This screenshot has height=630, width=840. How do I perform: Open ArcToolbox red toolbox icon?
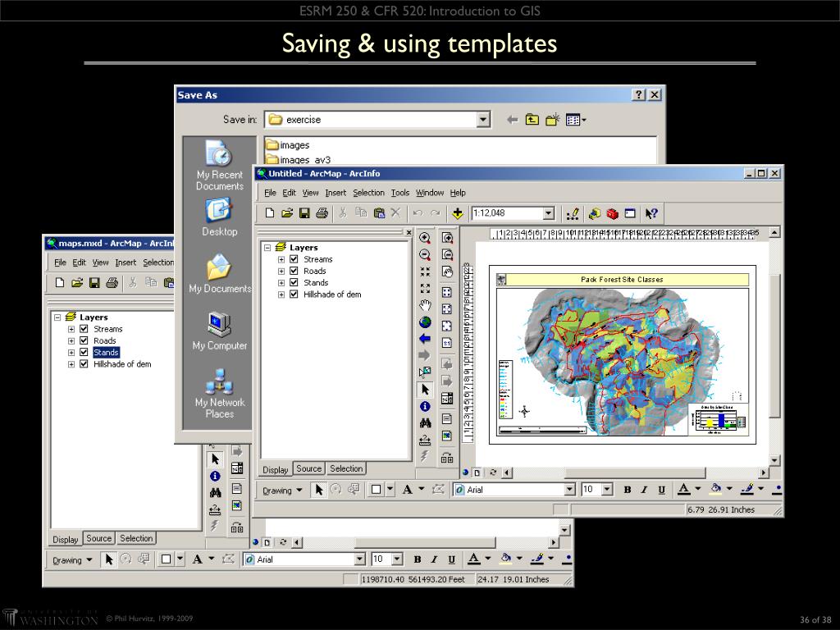(x=612, y=214)
